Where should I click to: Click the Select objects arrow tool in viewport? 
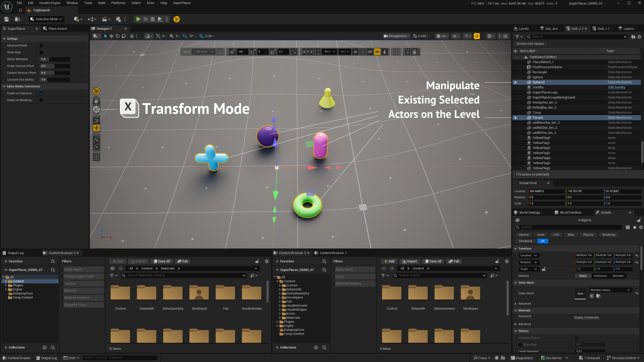pyautogui.click(x=105, y=36)
